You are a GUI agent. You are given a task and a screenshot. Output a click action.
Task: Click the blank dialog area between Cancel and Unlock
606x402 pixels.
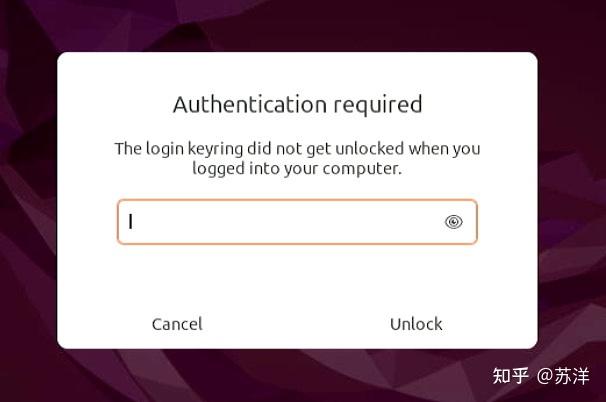297,324
